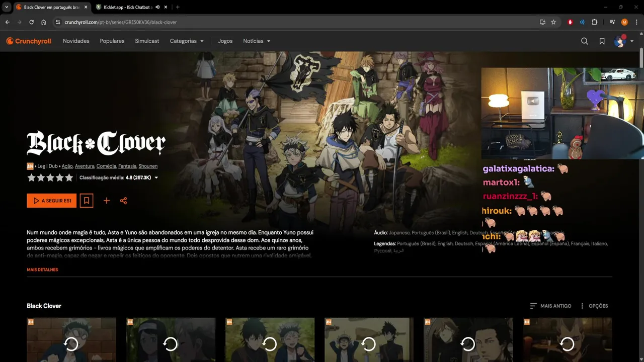Open the second episode thumbnail

click(171, 340)
